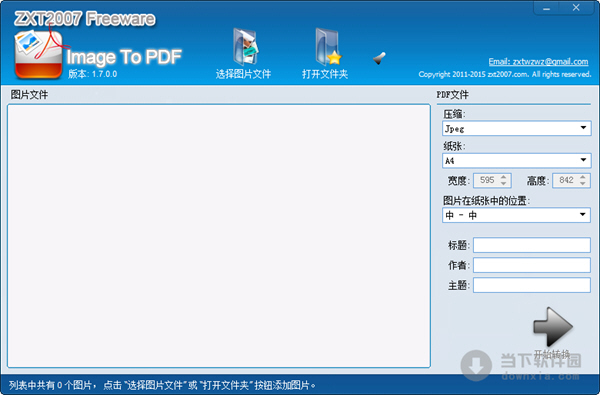Open the 压缩 Jpeg dropdown
This screenshot has height=395, width=600.
click(516, 129)
